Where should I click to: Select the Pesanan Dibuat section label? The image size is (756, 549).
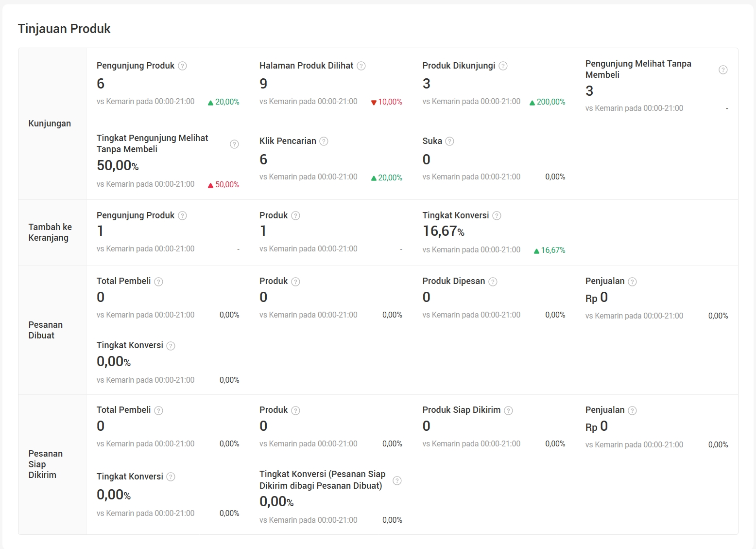tap(46, 330)
